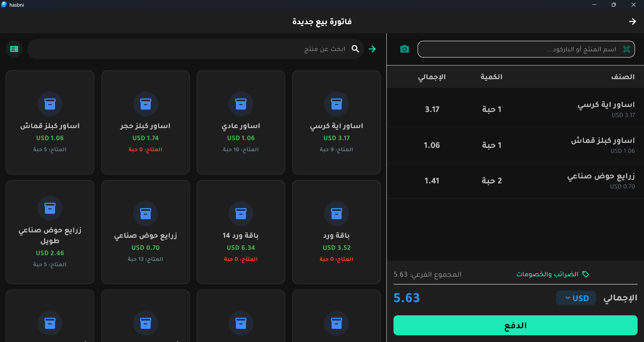Click the box icon of باقة ورد
The height and width of the screenshot is (342, 644).
[x=337, y=214]
